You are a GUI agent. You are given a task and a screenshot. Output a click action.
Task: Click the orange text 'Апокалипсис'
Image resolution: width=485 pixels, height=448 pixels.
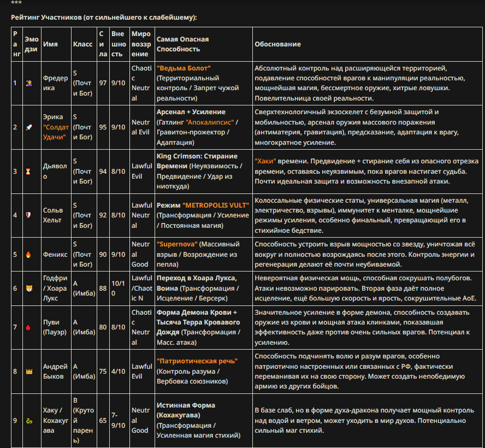[x=210, y=122]
